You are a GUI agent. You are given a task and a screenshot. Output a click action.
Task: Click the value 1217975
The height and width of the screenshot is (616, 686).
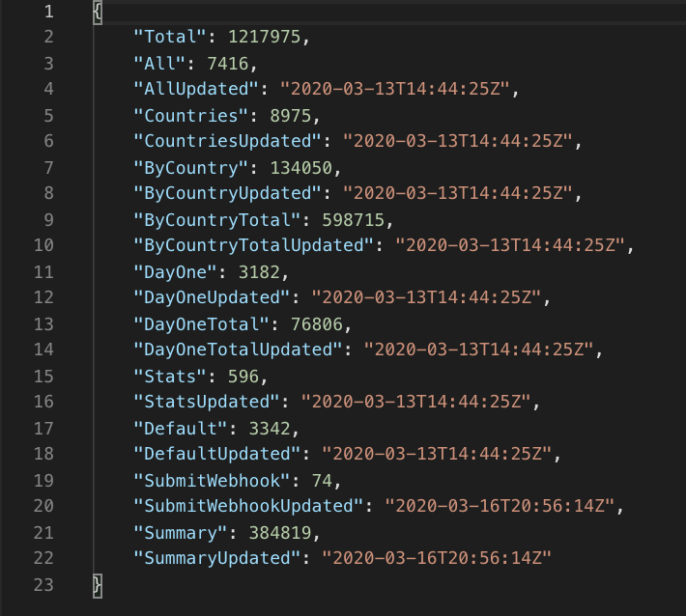pyautogui.click(x=265, y=37)
